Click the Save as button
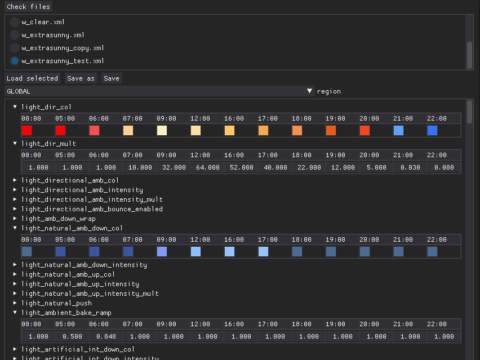Screen dimensions: 480x360 coord(81,79)
